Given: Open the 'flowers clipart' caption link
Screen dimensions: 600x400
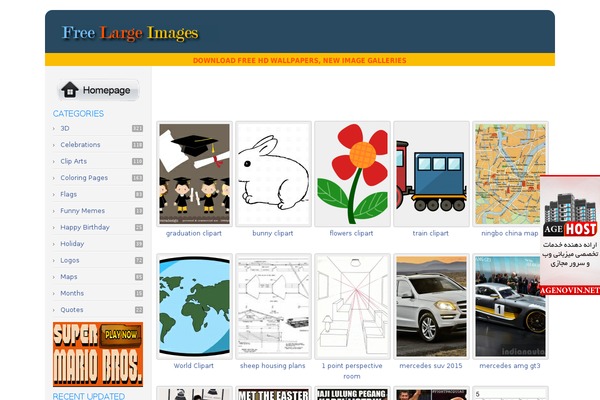Looking at the screenshot, I should pos(351,233).
